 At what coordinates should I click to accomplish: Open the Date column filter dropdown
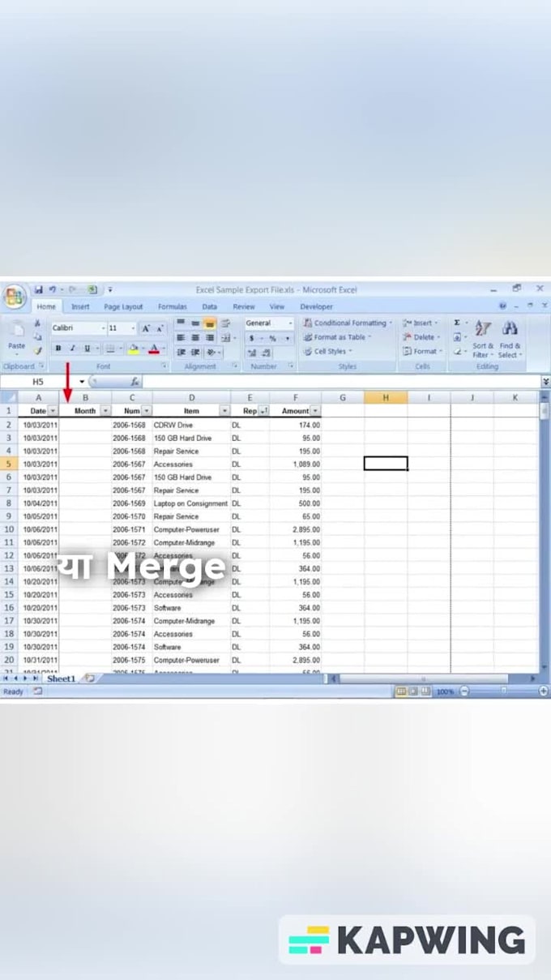(53, 411)
